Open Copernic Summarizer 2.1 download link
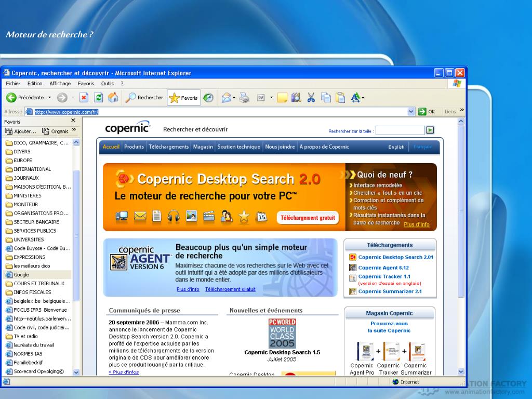Image resolution: width=532 pixels, height=399 pixels. 390,291
